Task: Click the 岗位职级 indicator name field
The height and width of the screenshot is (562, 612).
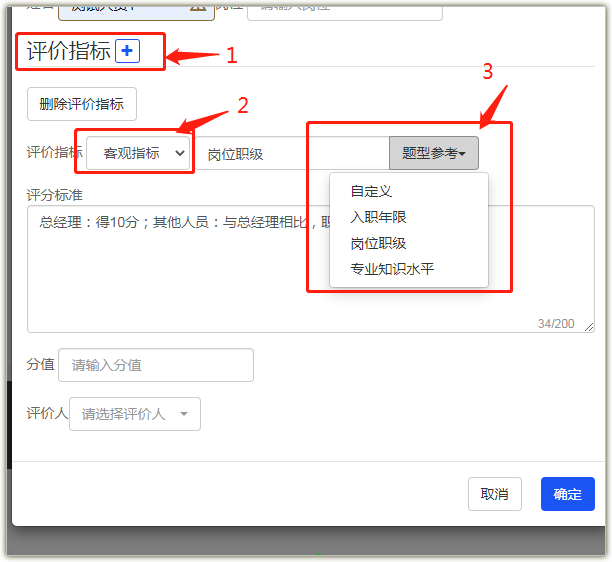Action: (x=292, y=153)
